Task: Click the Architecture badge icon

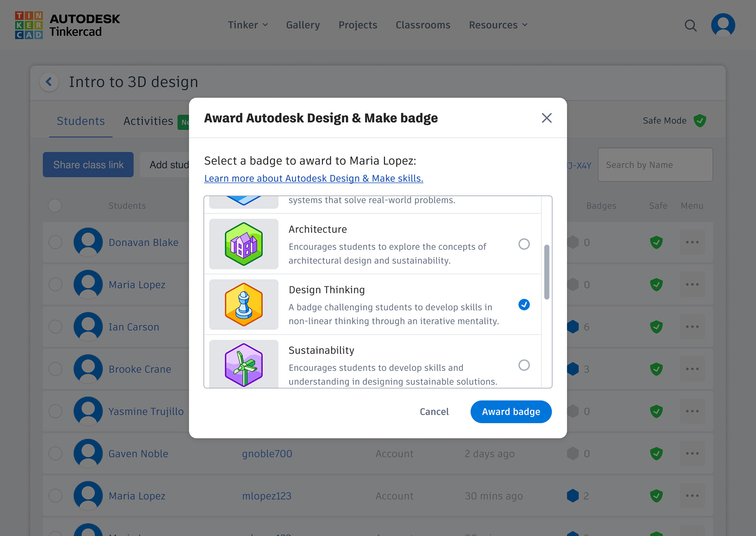Action: click(244, 244)
